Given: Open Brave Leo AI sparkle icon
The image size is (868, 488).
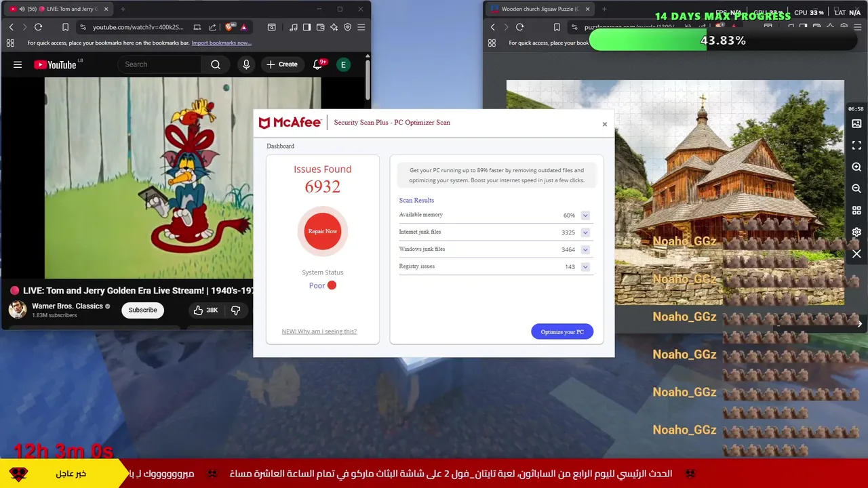Looking at the screenshot, I should click(334, 27).
